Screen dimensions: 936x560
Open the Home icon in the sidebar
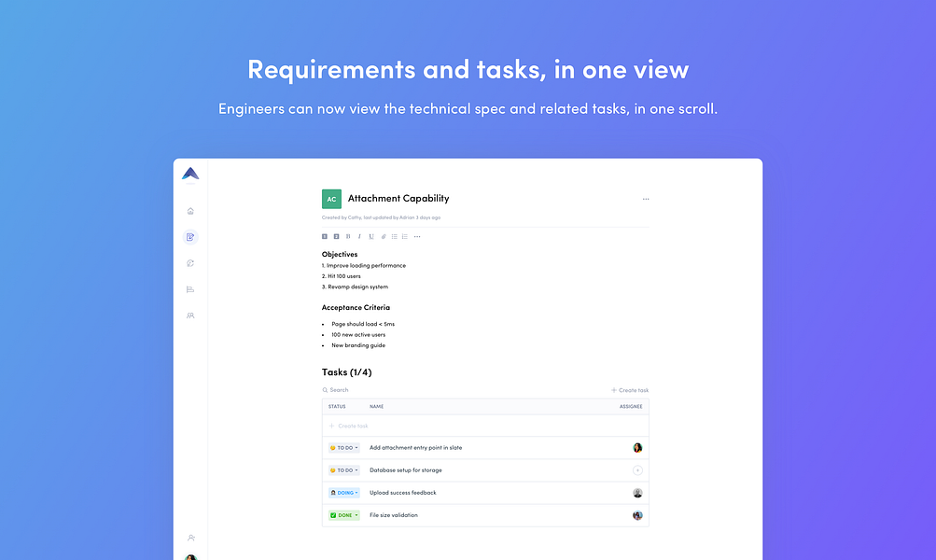click(x=190, y=211)
